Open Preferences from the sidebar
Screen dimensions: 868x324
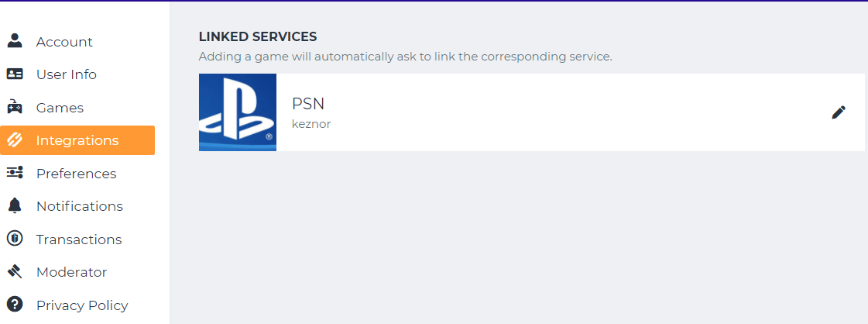pyautogui.click(x=76, y=174)
